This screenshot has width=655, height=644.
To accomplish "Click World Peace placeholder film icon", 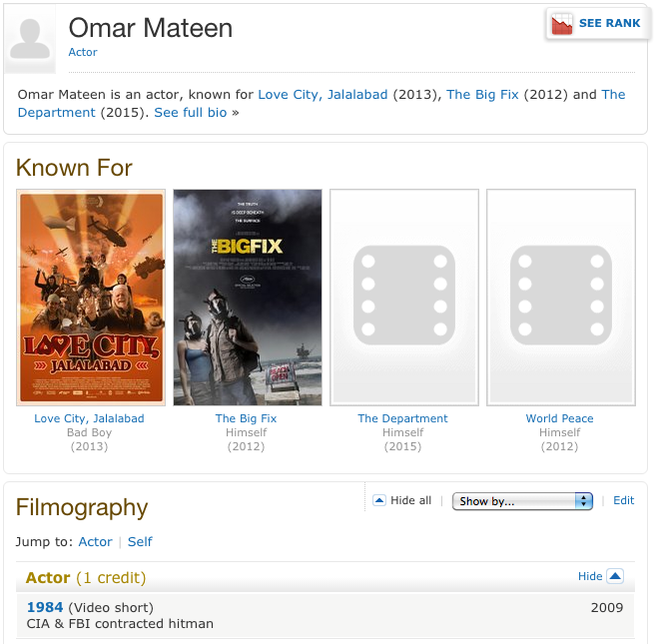I will [x=560, y=298].
